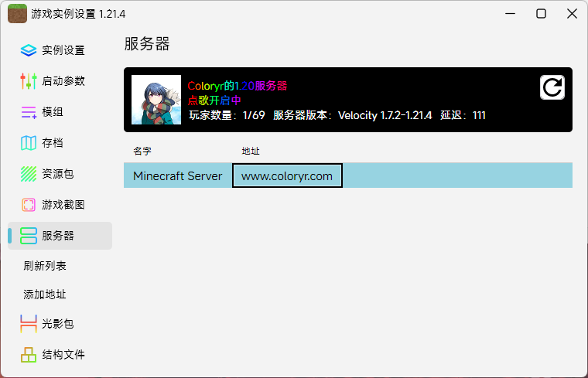Open the 启动参数 tab label
This screenshot has width=588, height=378.
tap(63, 81)
